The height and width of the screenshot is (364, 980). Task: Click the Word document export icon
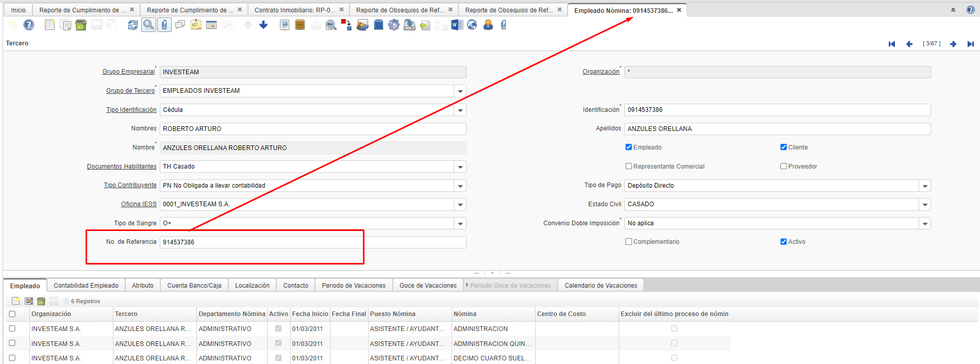[457, 25]
